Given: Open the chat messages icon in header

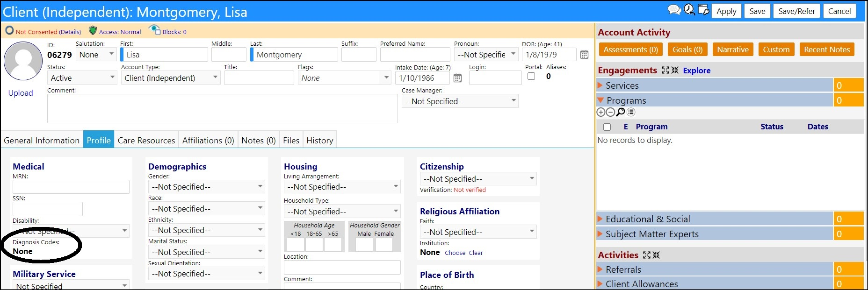Looking at the screenshot, I should [674, 10].
